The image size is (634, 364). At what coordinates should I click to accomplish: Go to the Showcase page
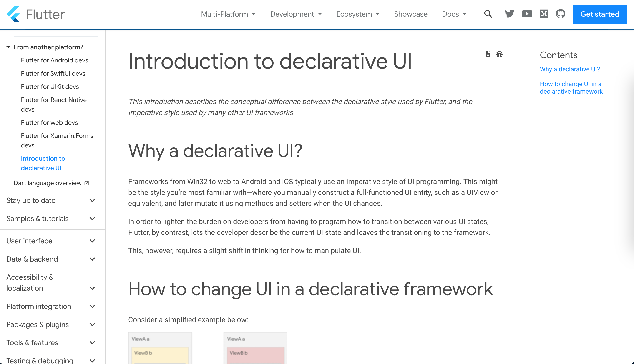click(x=410, y=14)
